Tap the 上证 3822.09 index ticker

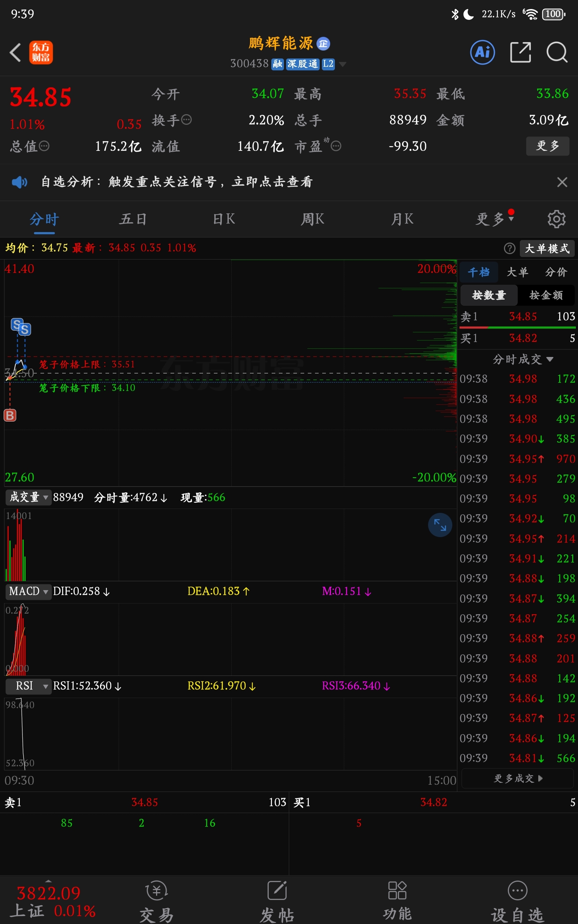pyautogui.click(x=52, y=902)
